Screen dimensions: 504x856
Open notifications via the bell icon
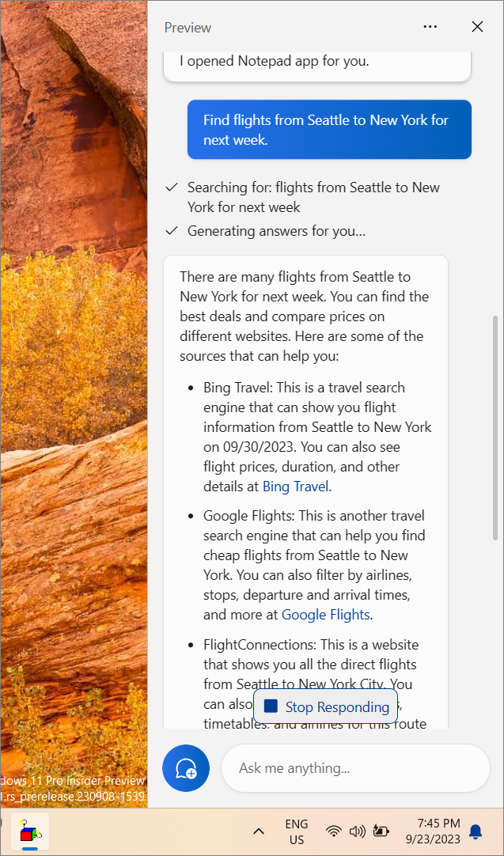coord(475,831)
